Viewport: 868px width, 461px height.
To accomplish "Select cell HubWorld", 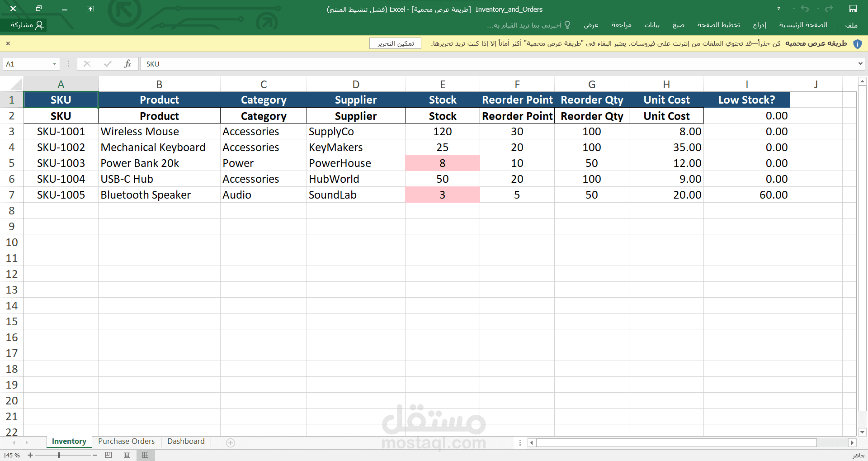I will 356,179.
